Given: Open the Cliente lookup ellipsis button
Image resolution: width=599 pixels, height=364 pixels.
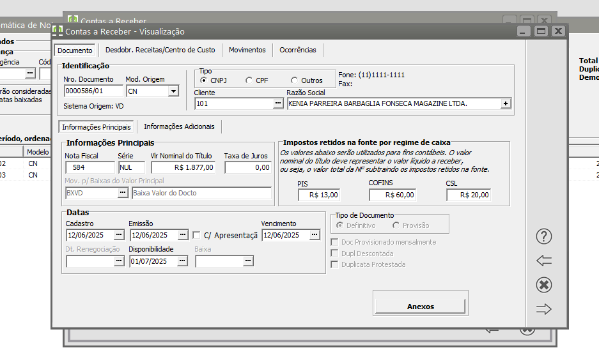Looking at the screenshot, I should pos(277,103).
